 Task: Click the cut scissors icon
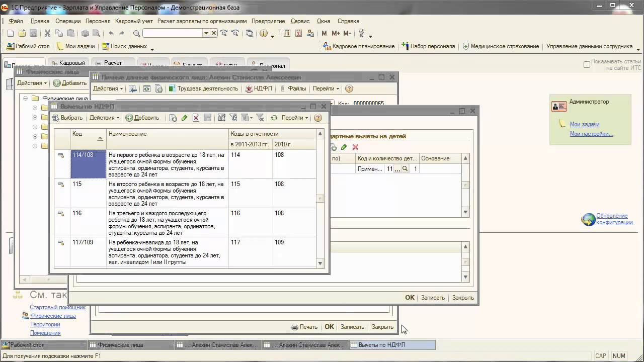pyautogui.click(x=47, y=33)
